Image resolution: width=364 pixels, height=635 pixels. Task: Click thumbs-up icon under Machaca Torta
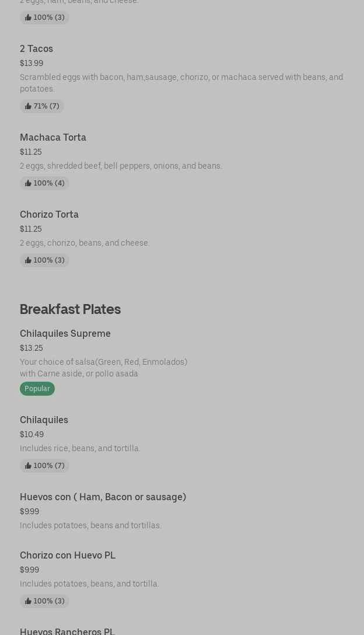[x=28, y=183]
